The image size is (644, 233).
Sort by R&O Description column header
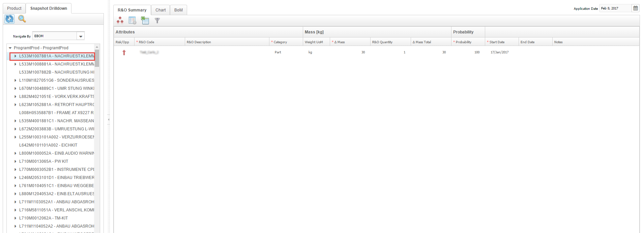coord(227,42)
